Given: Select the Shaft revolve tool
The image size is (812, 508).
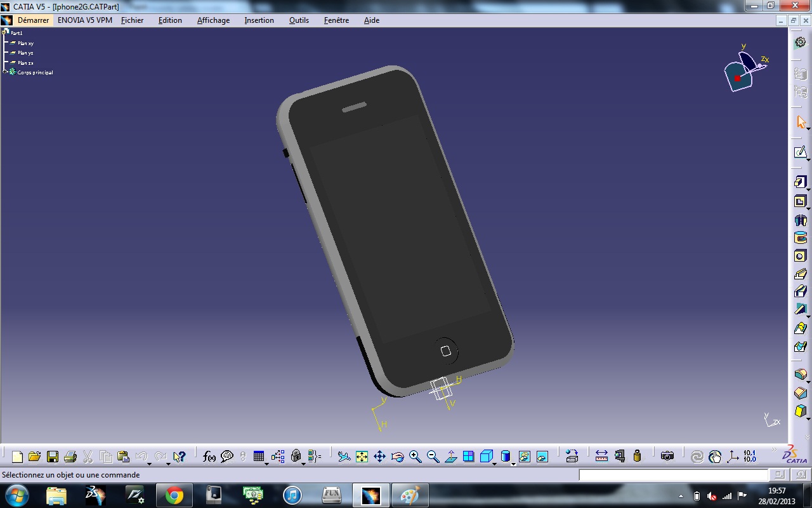Looking at the screenshot, I should [x=801, y=220].
